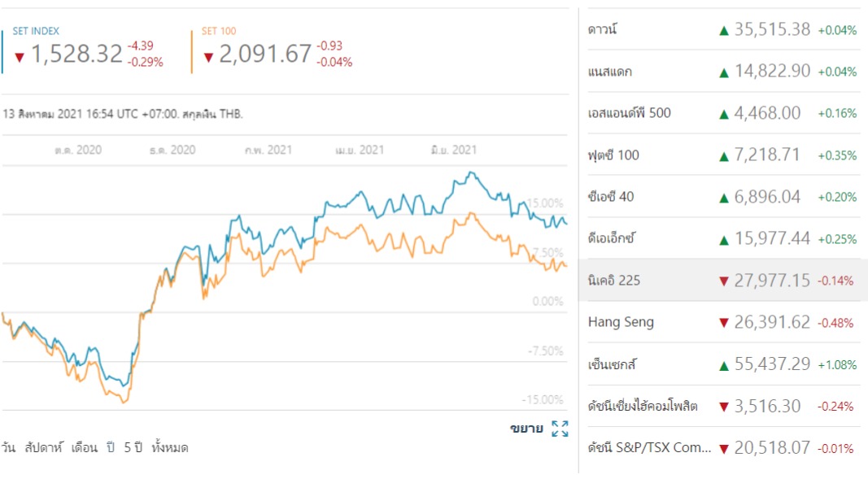Show the ทั้งหมด full history range
Screen dimensions: 868x479
[x=169, y=448]
